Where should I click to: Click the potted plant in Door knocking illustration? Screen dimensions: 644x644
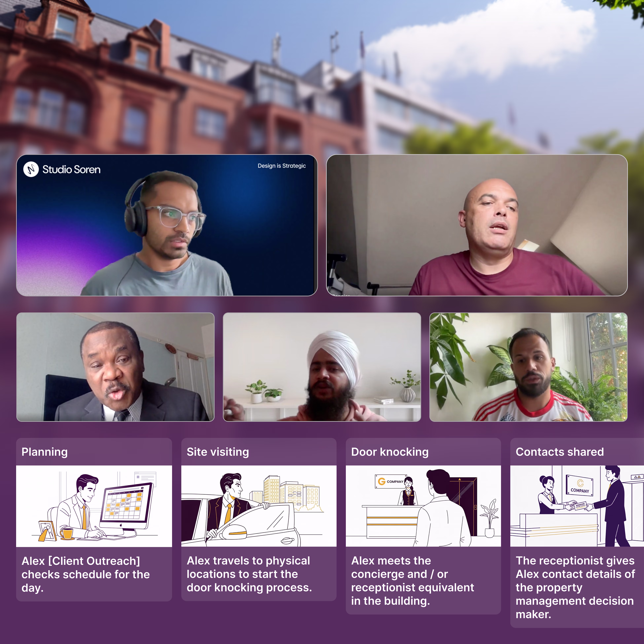[489, 518]
